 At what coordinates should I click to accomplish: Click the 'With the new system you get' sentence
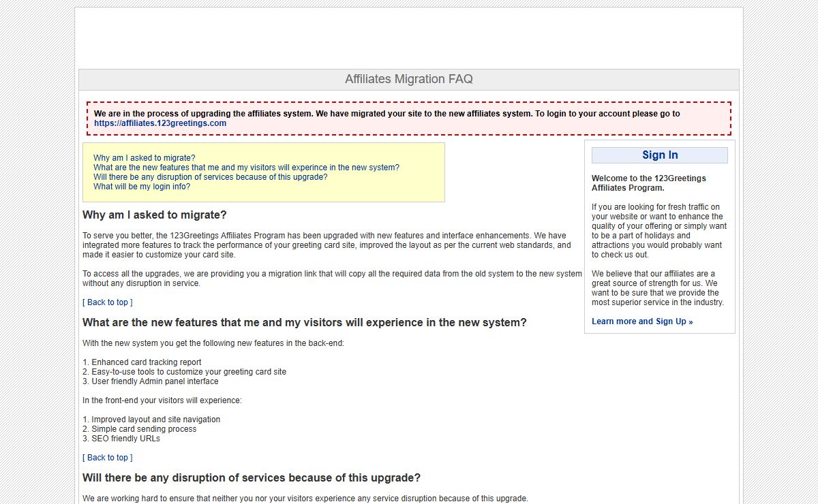(213, 343)
